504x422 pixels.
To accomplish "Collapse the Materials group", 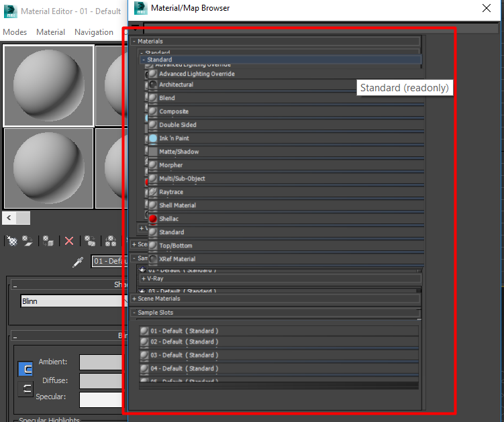I will click(134, 42).
